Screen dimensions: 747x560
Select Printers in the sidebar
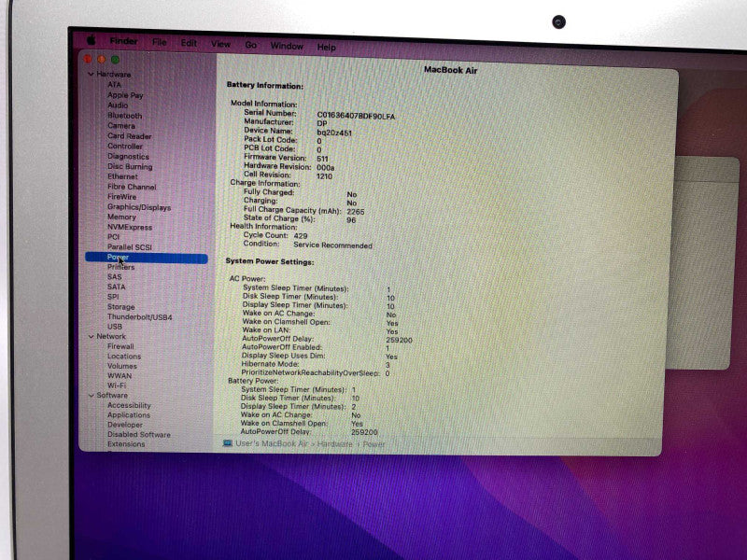(x=120, y=267)
